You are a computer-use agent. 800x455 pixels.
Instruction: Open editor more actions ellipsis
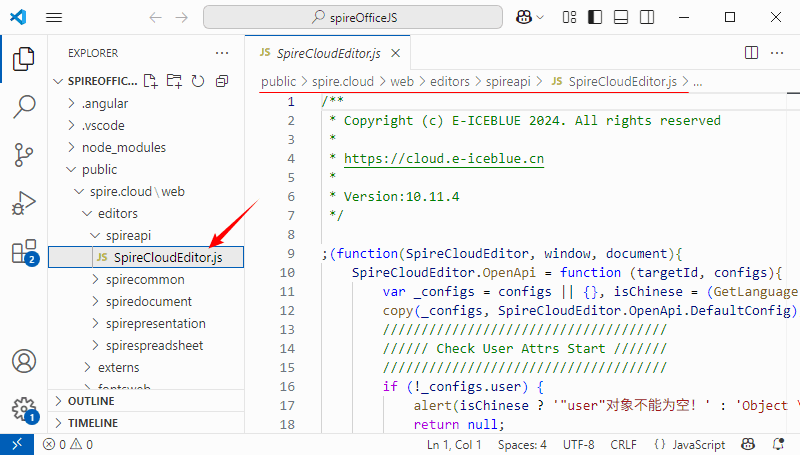[x=777, y=53]
